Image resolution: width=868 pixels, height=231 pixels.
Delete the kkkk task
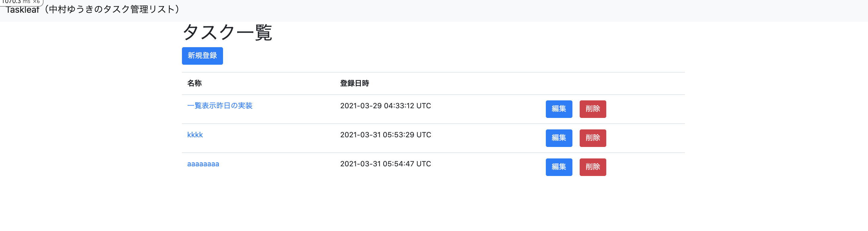[x=592, y=138]
